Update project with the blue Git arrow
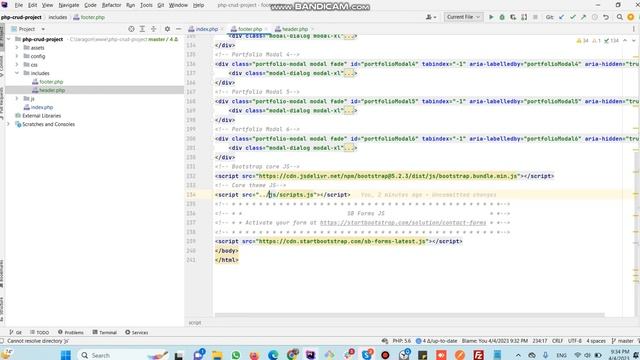The image size is (640, 360). tap(562, 17)
